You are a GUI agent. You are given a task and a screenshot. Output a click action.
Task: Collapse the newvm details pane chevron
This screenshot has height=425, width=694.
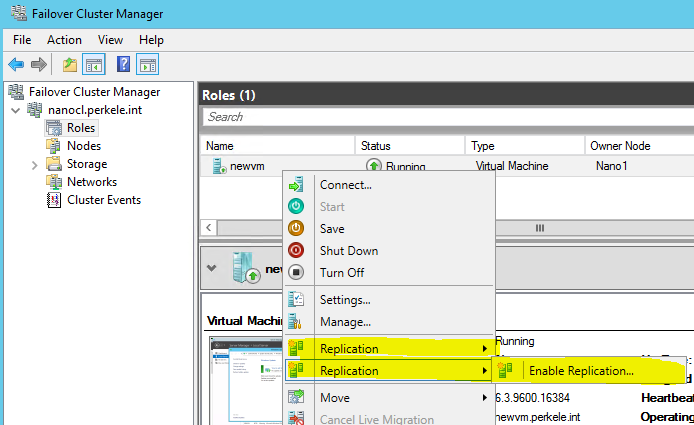(212, 268)
